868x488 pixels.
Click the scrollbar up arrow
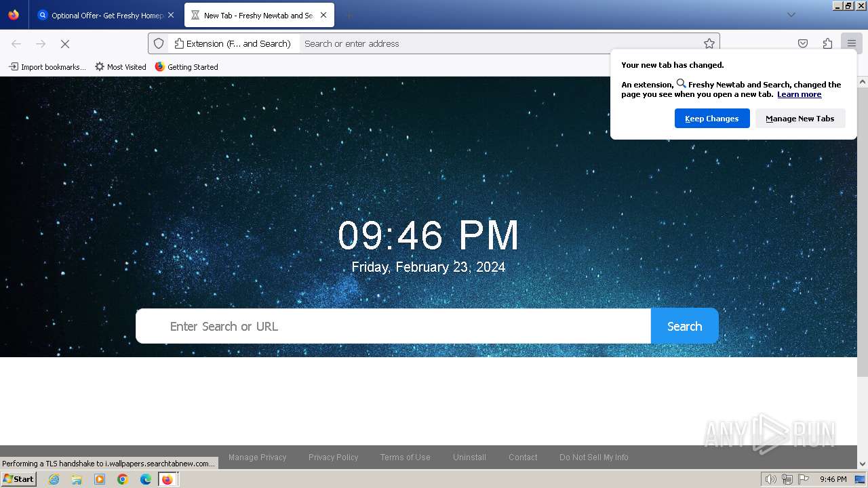click(x=863, y=82)
